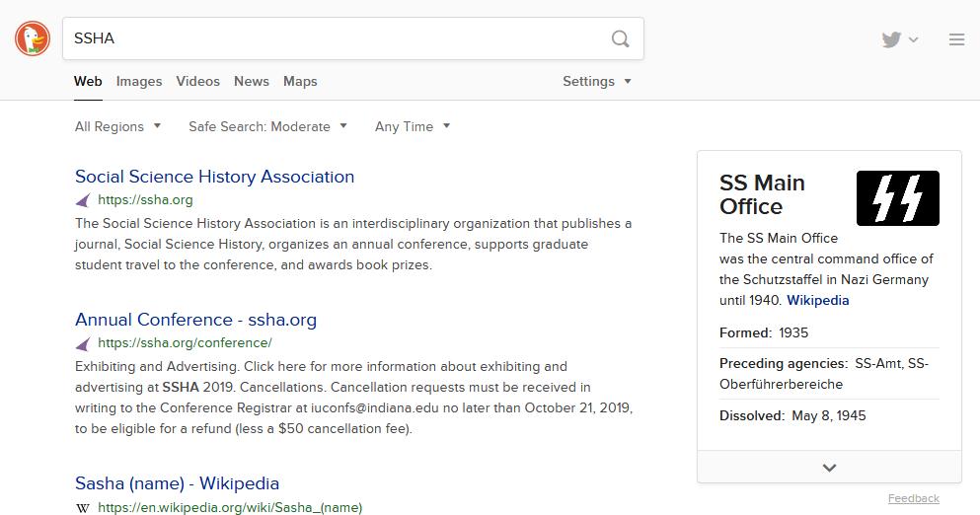Open the en.wikipedia.org/wiki/Sasha_(name) URL
This screenshot has height=515, width=980.
click(230, 508)
